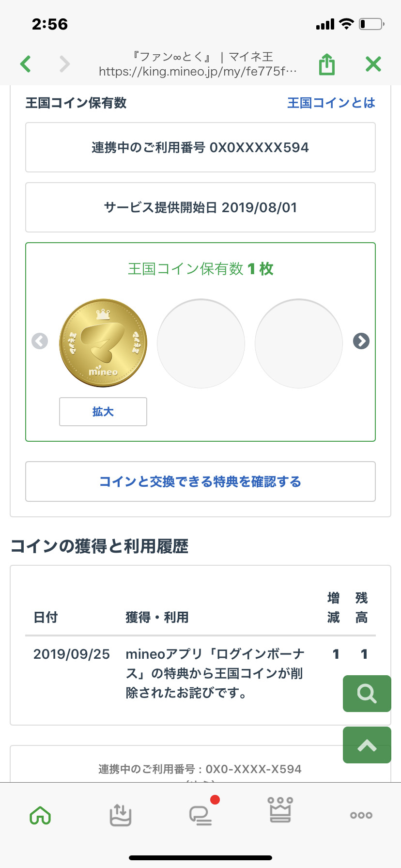This screenshot has height=868, width=401.
Task: Show next coins with right carousel arrow
Action: (x=361, y=341)
